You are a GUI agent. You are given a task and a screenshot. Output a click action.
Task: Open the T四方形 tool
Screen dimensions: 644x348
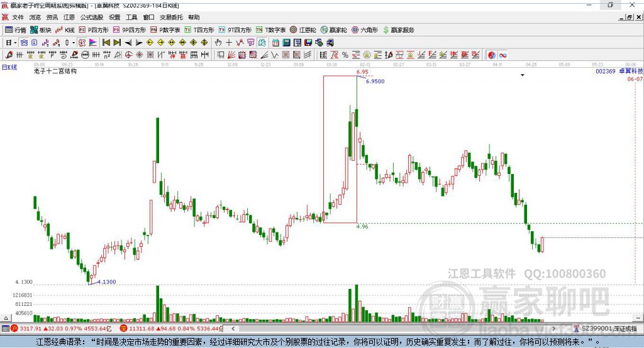tap(199, 30)
